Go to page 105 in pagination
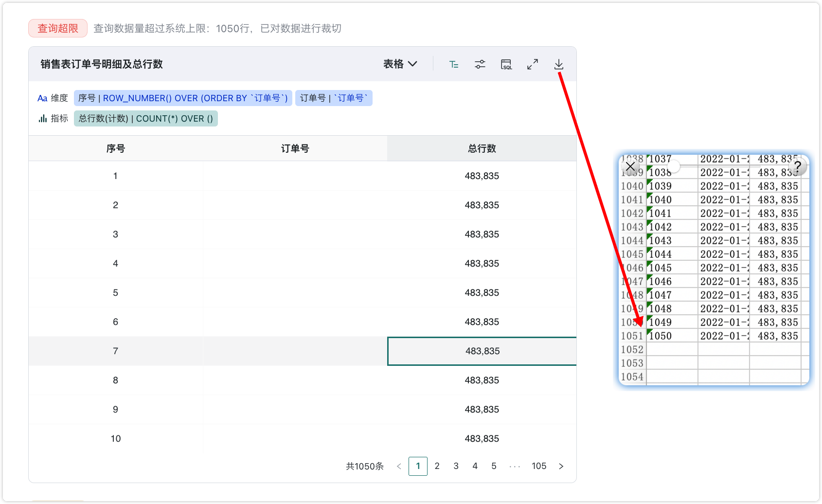Screen dimensions: 822x504 539,466
